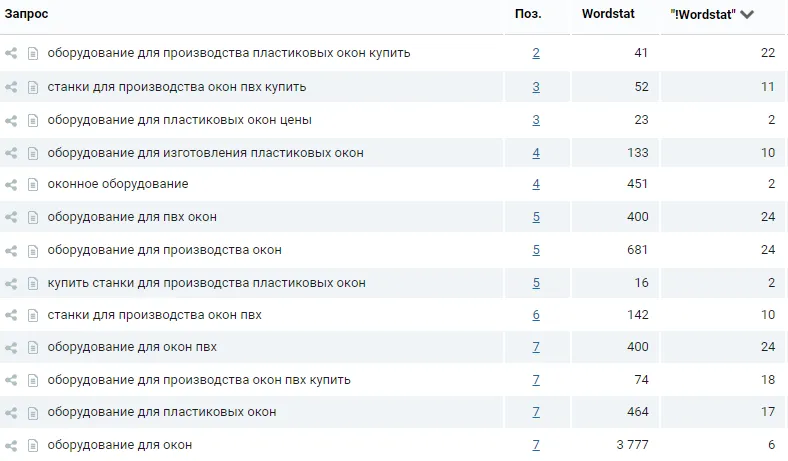This screenshot has height=461, width=788.
Task: Click document icon for 'оборудование для производства пластиковых окон купить'
Action: [33, 53]
